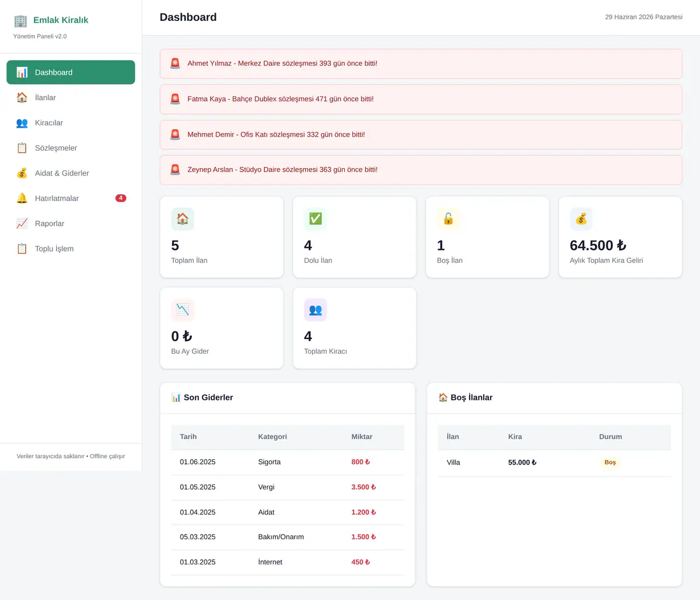Image resolution: width=700 pixels, height=600 pixels.
Task: Click the İnternet expense category cell
Action: pyautogui.click(x=270, y=562)
